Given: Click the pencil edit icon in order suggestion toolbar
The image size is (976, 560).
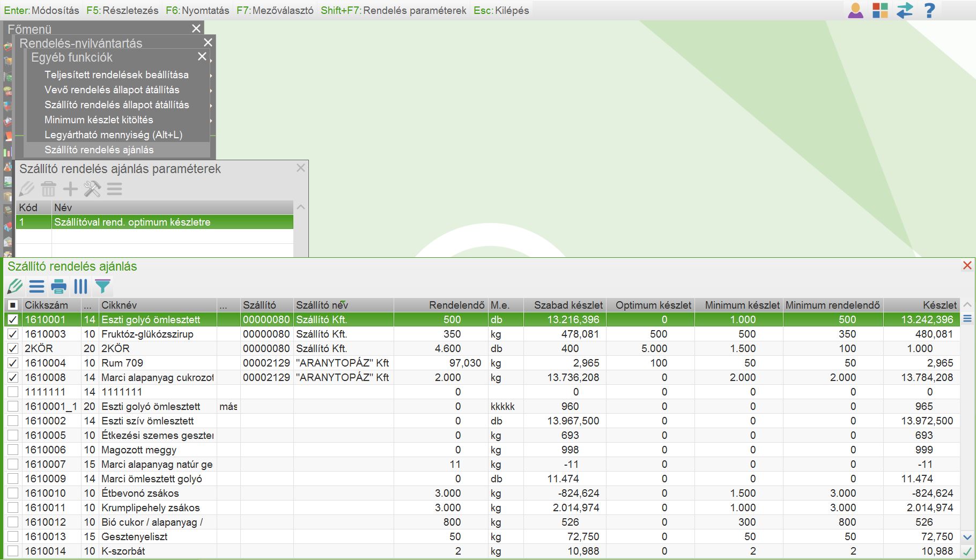Looking at the screenshot, I should pos(15,287).
